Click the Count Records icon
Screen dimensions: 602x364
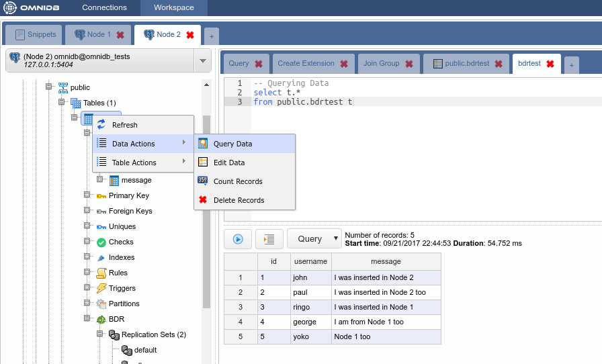click(x=203, y=181)
